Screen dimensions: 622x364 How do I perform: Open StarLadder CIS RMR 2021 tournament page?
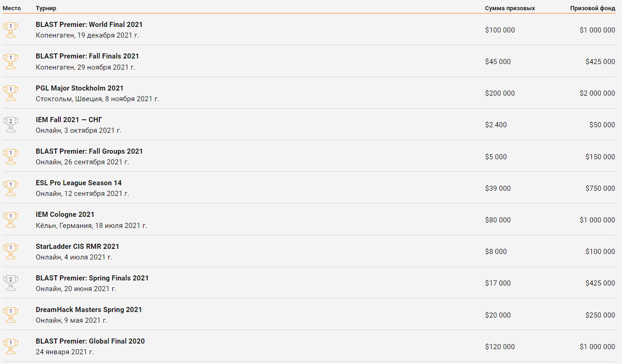pos(78,247)
